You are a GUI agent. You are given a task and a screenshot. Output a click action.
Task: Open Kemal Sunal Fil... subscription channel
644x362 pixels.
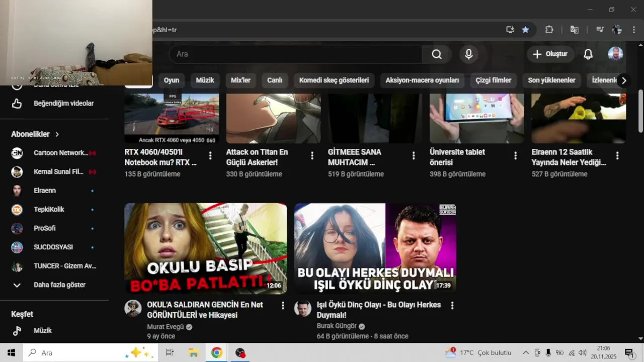[x=54, y=172]
